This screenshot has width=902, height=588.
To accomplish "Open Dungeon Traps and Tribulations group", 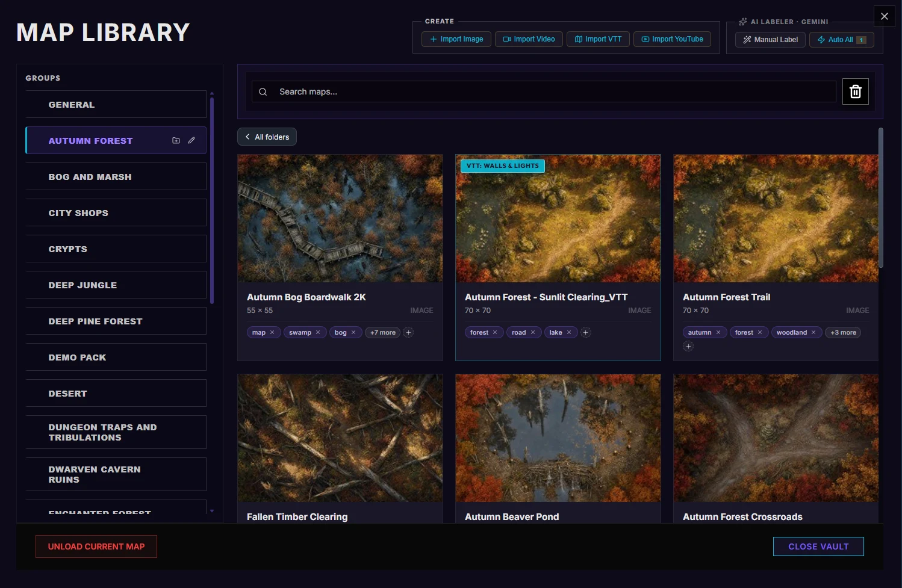I will point(116,432).
